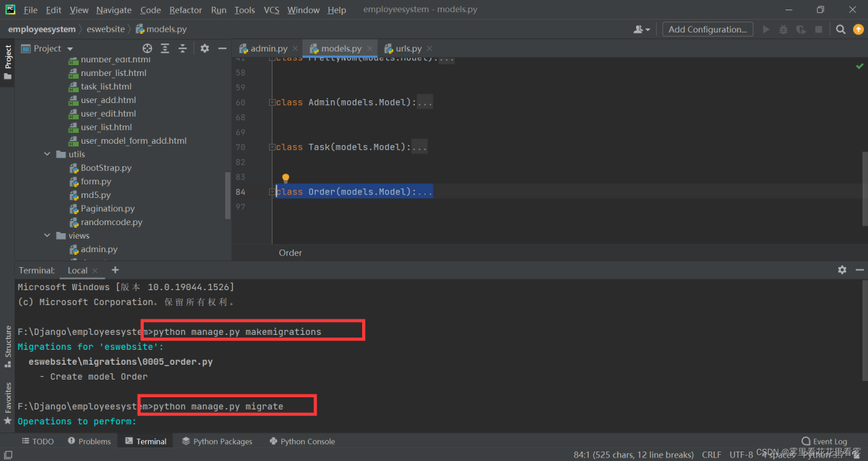Click the Locate/Select Opened File target icon
Image resolution: width=868 pixels, height=461 pixels.
[147, 48]
